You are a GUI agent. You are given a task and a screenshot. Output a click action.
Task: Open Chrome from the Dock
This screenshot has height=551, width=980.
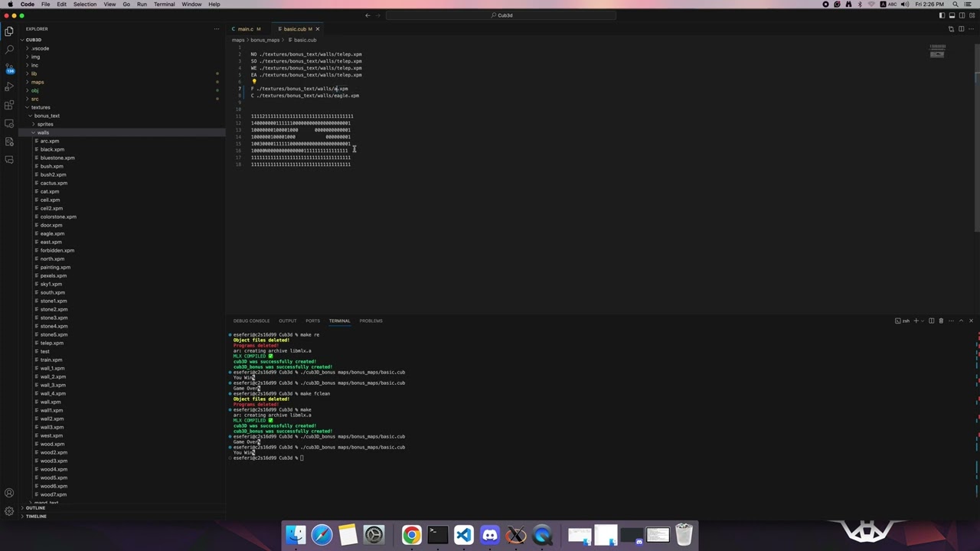(x=411, y=535)
